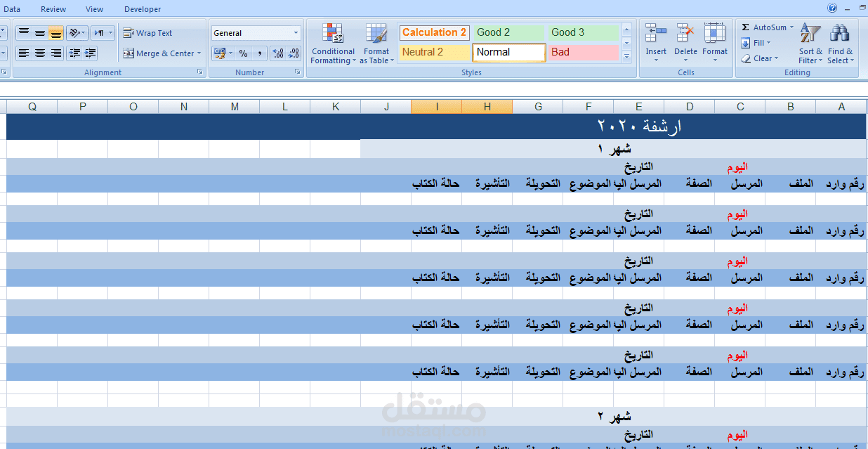Click the Insert cells icon
This screenshot has width=868, height=449.
point(656,33)
